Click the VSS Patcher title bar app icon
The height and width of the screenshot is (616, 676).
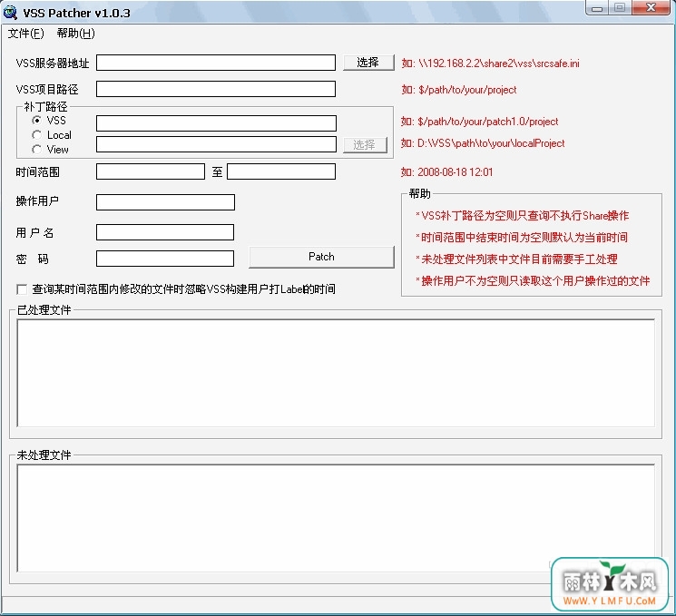pyautogui.click(x=10, y=13)
